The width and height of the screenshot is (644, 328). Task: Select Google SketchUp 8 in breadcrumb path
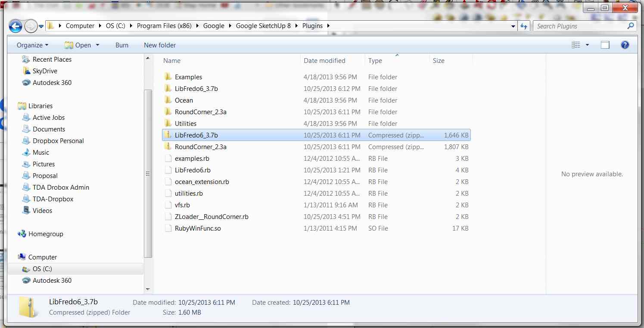pyautogui.click(x=263, y=26)
